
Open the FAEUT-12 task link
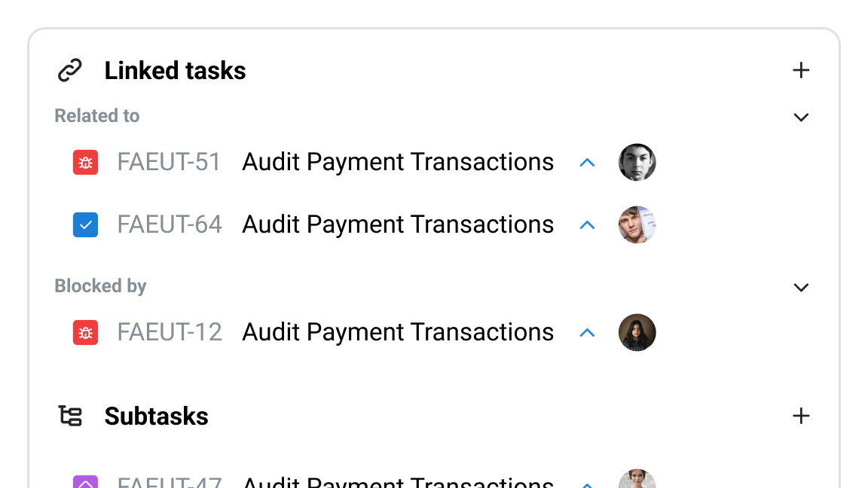pos(170,332)
